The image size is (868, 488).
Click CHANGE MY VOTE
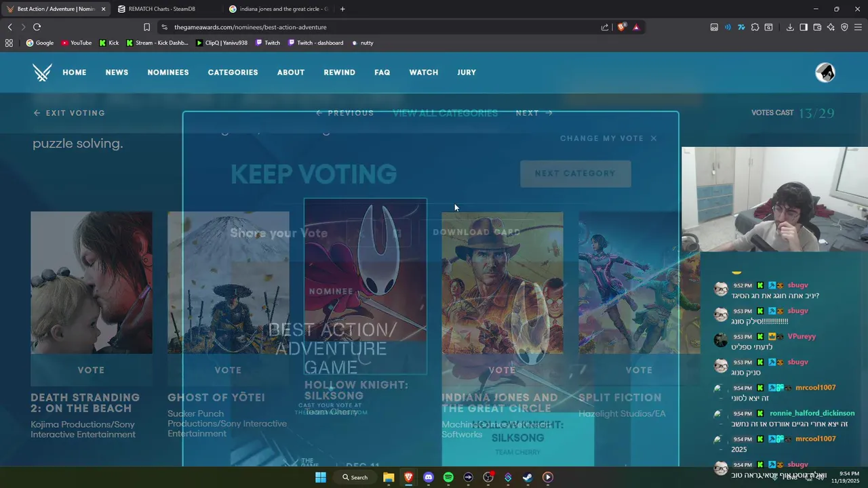pyautogui.click(x=608, y=138)
